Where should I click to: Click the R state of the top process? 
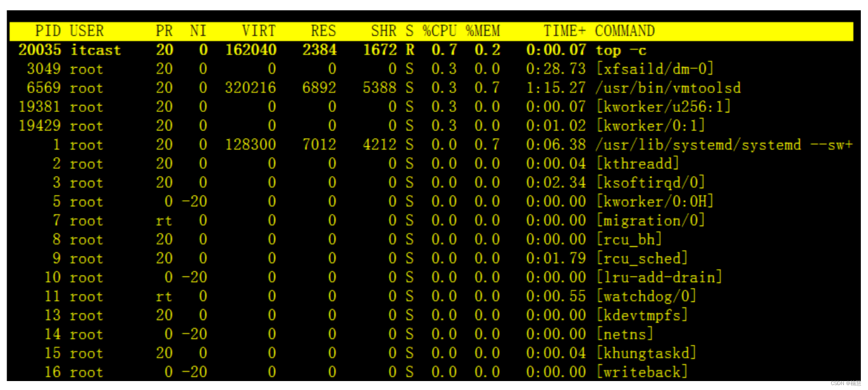[410, 50]
